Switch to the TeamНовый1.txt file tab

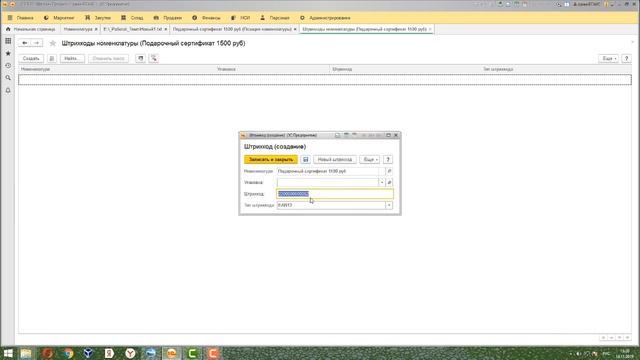coord(132,29)
